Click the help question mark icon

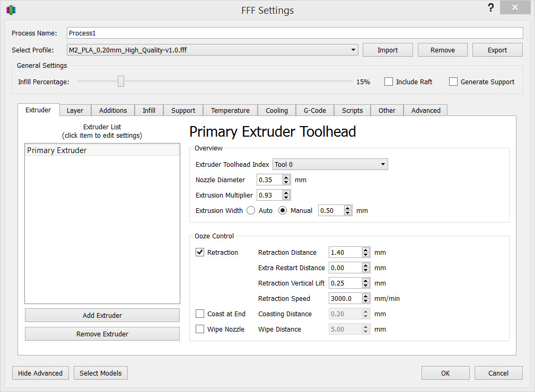[491, 8]
